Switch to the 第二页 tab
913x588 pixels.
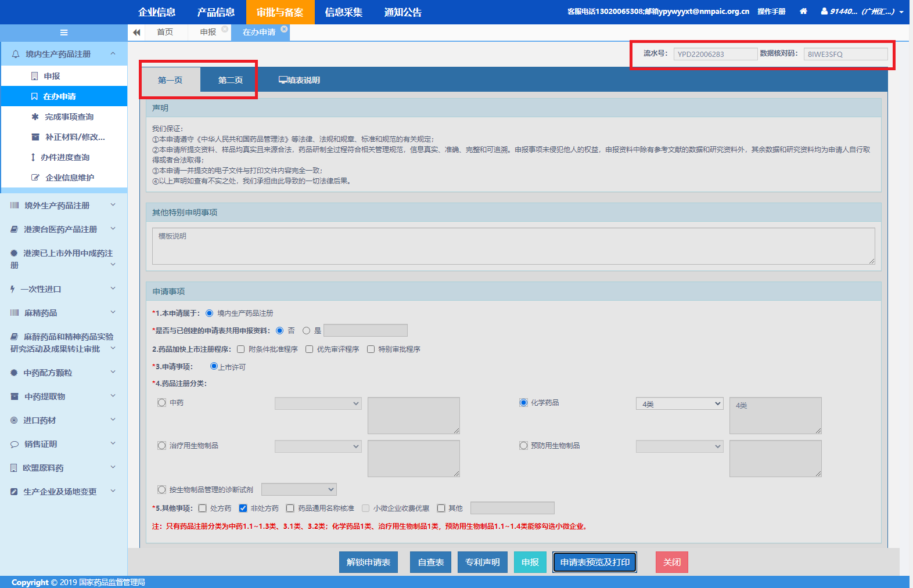[x=230, y=80]
